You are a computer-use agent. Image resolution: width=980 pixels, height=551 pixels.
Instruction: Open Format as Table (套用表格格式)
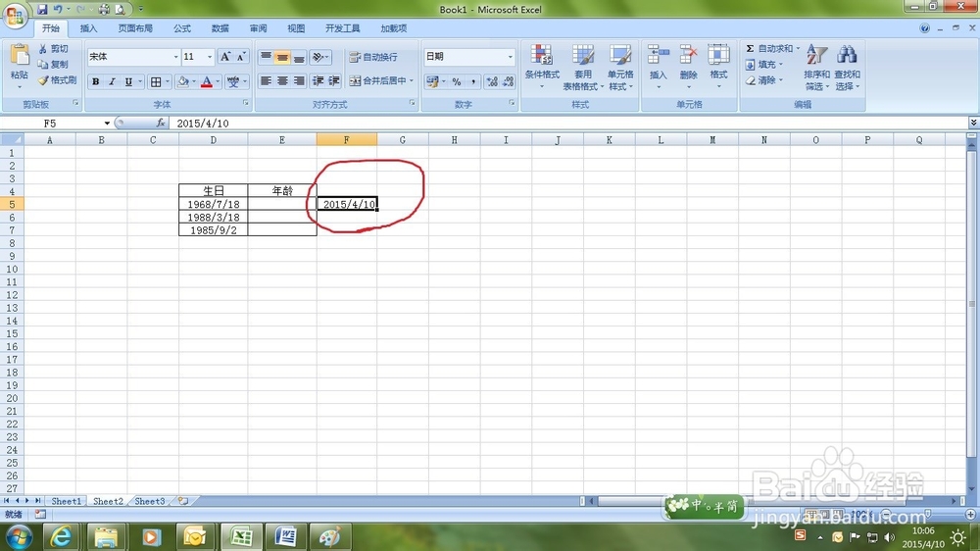582,68
